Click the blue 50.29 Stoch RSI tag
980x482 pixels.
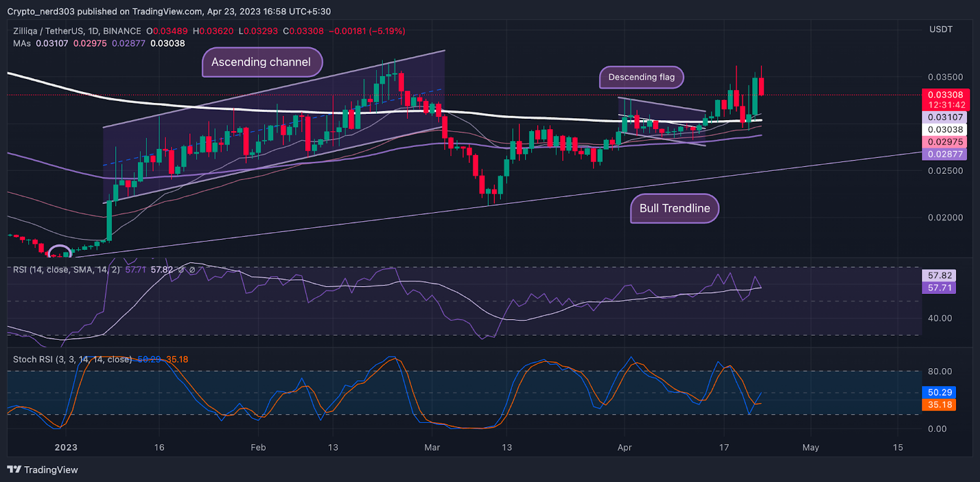coord(939,393)
